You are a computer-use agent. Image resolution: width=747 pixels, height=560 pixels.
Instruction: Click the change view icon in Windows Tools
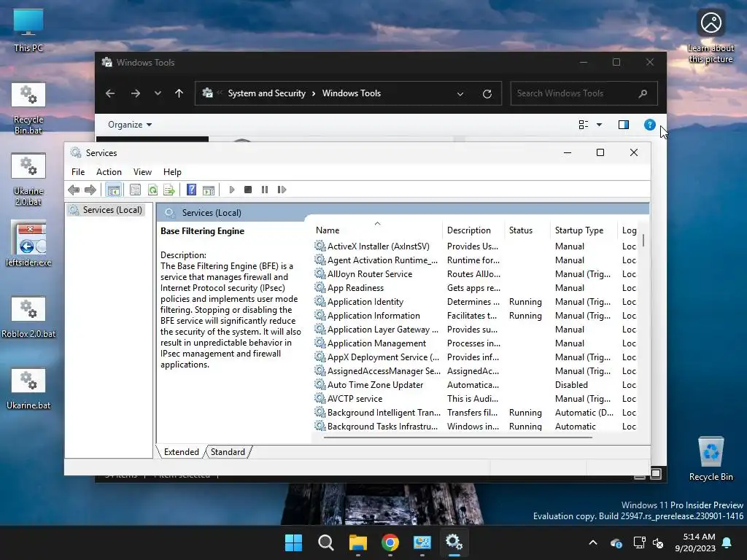click(x=583, y=125)
